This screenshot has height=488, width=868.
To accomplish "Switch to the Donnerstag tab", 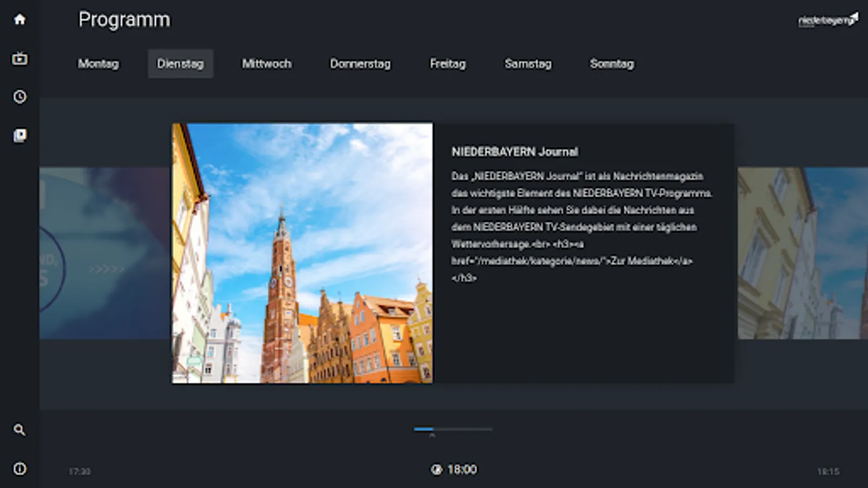I will pos(360,64).
